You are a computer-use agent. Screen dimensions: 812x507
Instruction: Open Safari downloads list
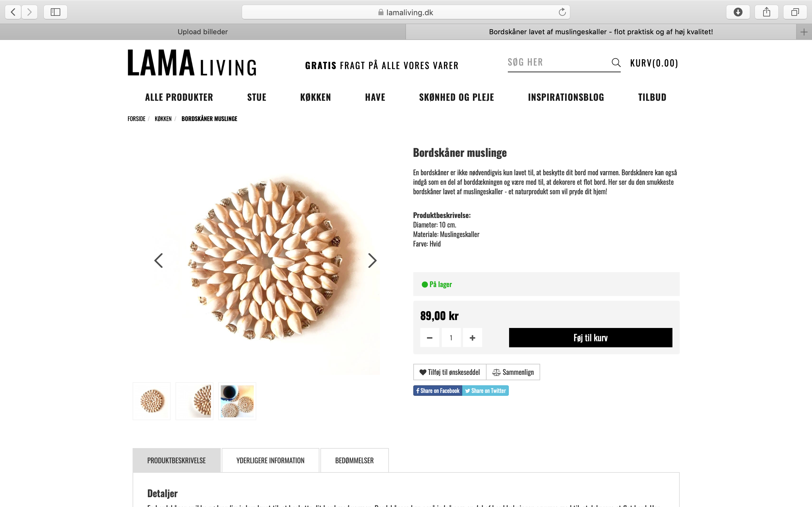coord(738,12)
